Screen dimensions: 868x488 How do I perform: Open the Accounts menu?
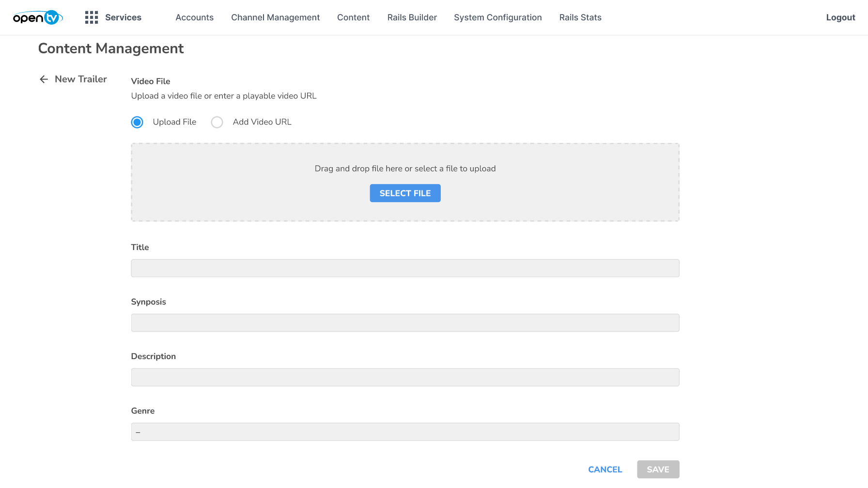point(194,17)
